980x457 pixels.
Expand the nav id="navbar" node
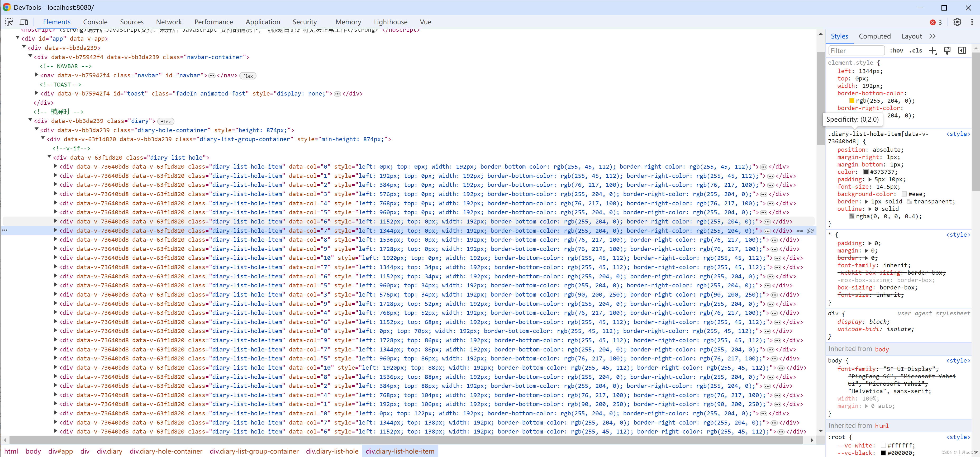point(36,75)
